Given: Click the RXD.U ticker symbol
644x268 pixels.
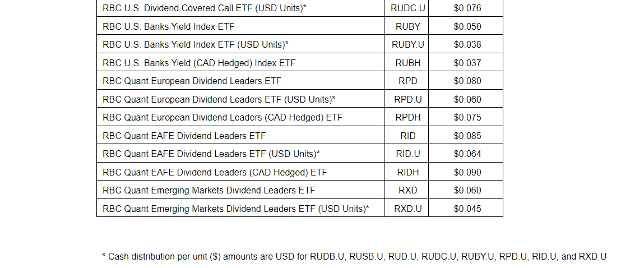Looking at the screenshot, I should (407, 209).
